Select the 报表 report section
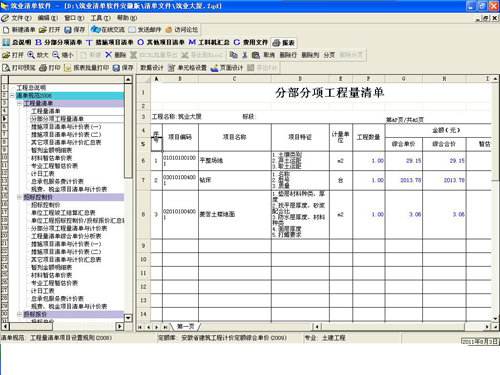The width and height of the screenshot is (500, 375). coord(284,43)
